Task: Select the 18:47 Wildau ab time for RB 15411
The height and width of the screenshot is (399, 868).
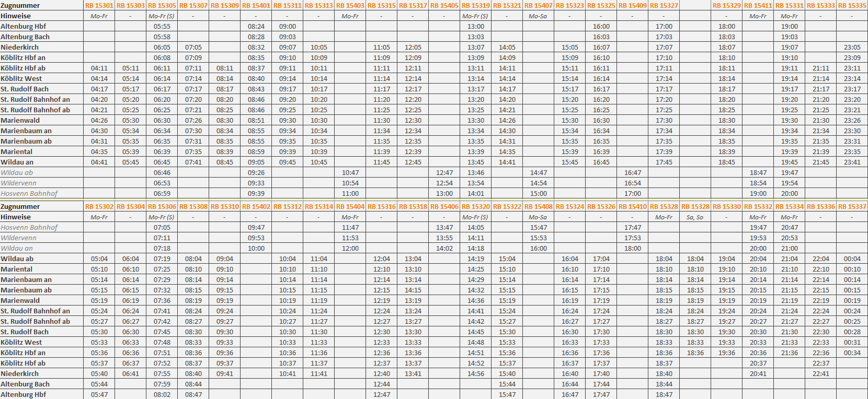Action: (758, 172)
